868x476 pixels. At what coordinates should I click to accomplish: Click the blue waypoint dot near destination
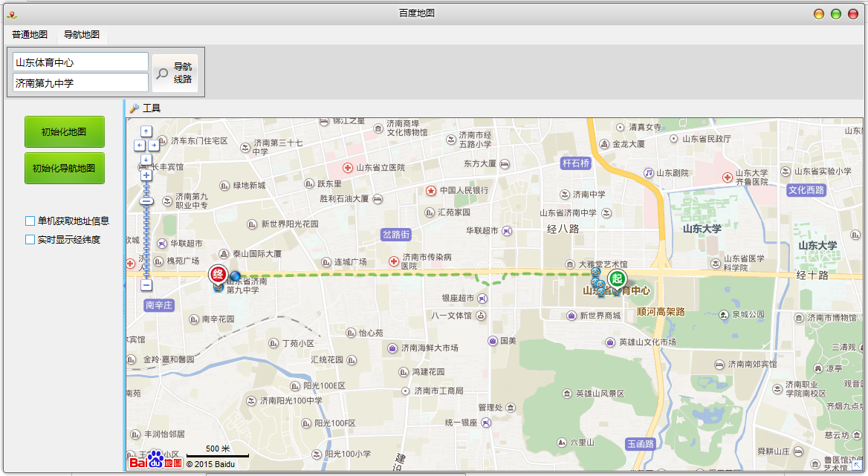coord(236,276)
